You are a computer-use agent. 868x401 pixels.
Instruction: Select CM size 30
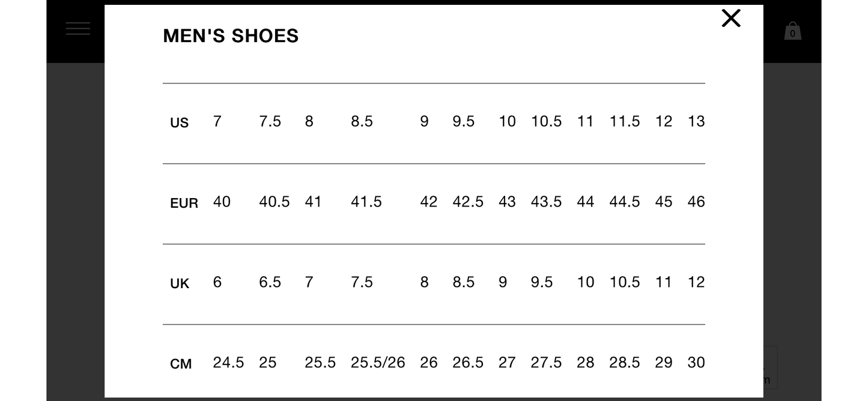[696, 363]
